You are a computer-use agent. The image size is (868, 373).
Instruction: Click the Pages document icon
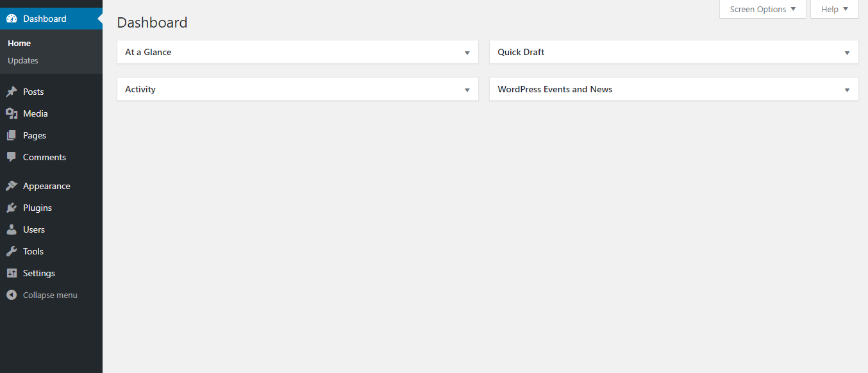coord(12,135)
